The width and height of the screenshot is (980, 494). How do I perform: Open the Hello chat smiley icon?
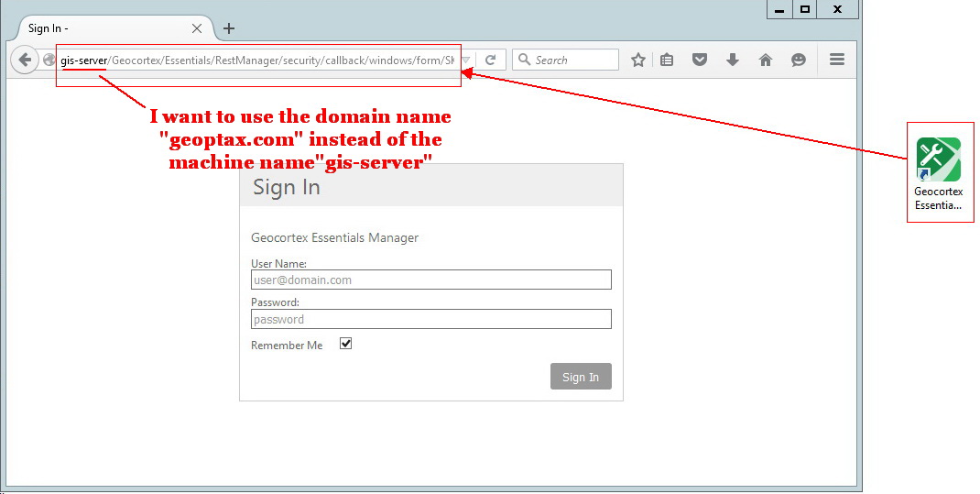pyautogui.click(x=798, y=60)
